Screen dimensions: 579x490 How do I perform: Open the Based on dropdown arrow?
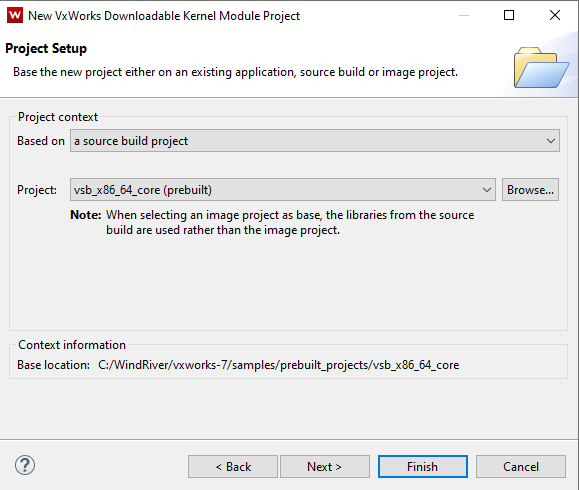[x=551, y=141]
